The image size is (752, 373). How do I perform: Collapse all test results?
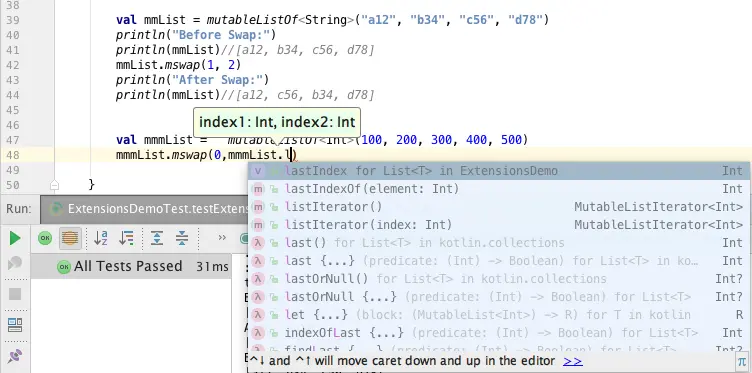point(182,238)
